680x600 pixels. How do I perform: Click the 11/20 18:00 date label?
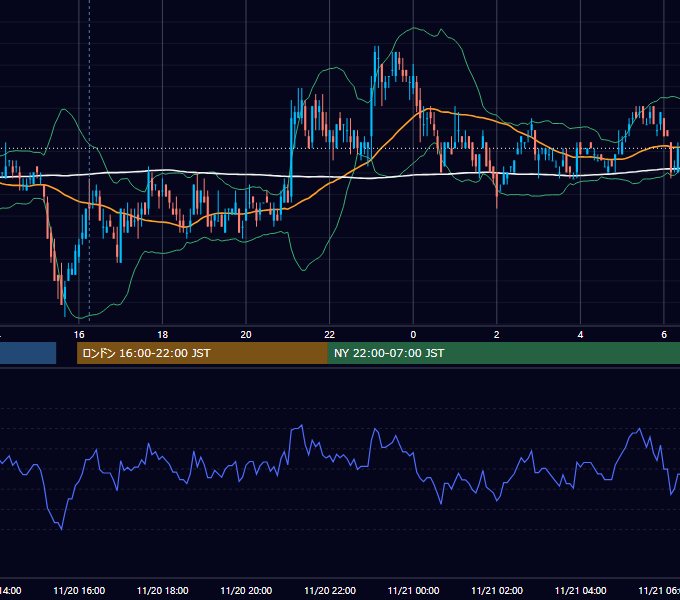point(163,591)
